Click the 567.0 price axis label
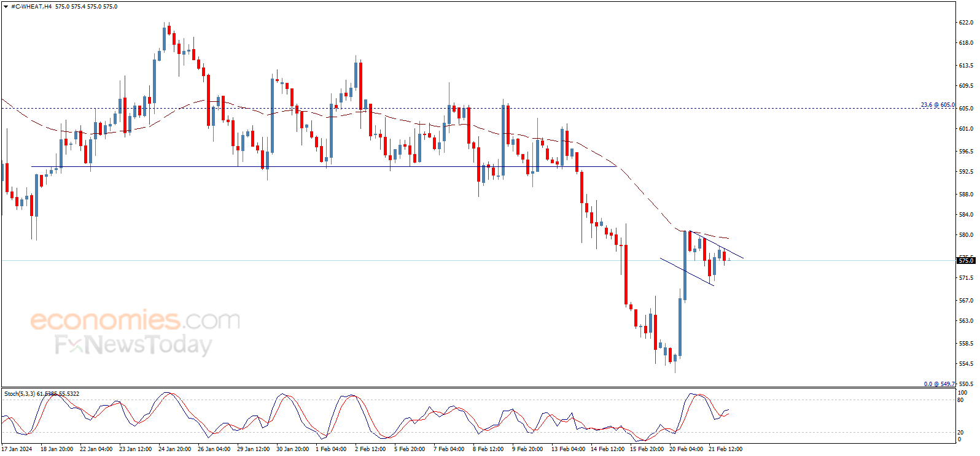Viewport: 980px width, 456px height. click(966, 301)
